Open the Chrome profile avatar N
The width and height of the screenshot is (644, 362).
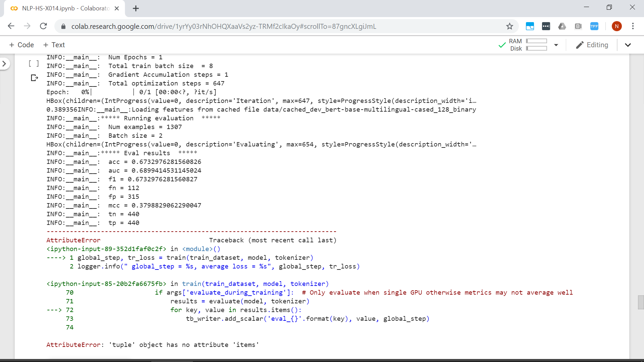(x=617, y=26)
